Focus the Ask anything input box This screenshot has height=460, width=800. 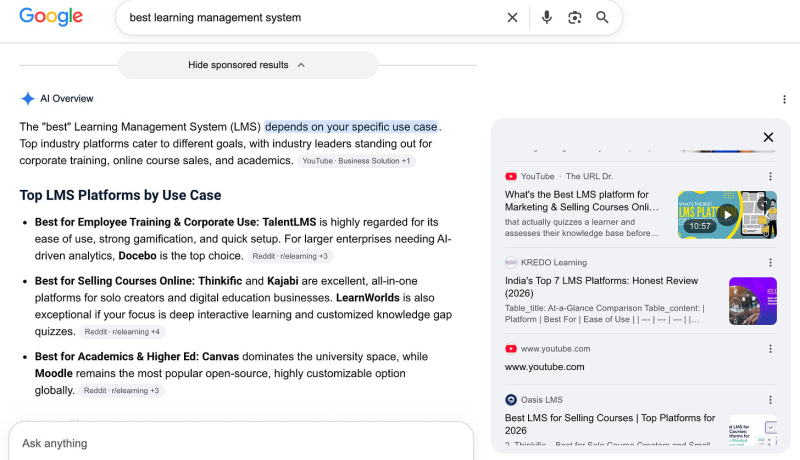241,442
